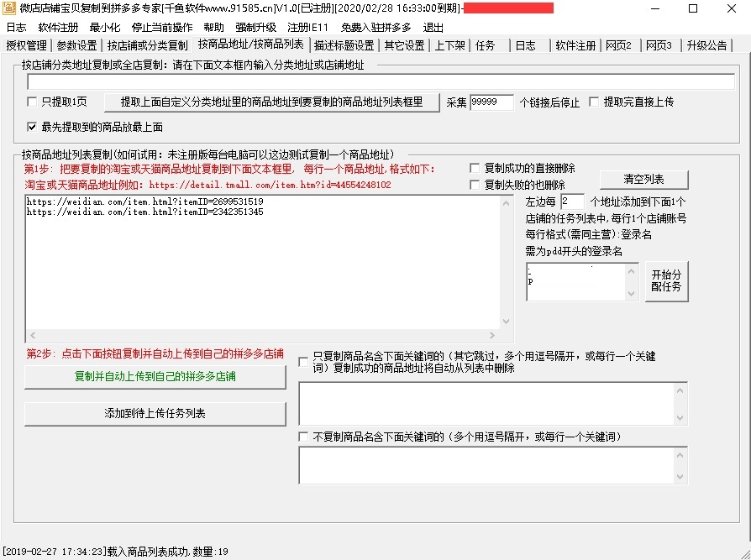Switch to the 网页3 tab
Image resolution: width=751 pixels, height=560 pixels.
tap(659, 45)
